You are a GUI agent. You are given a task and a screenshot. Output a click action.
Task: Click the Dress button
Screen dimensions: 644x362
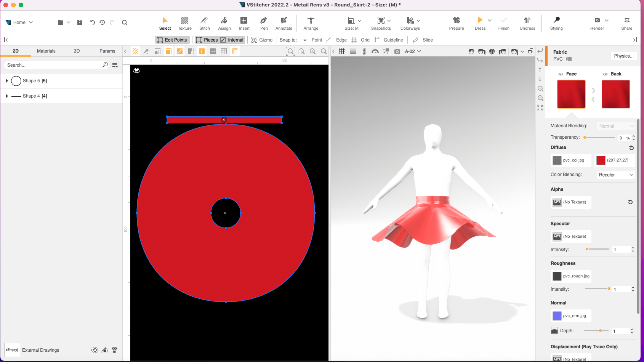(479, 23)
